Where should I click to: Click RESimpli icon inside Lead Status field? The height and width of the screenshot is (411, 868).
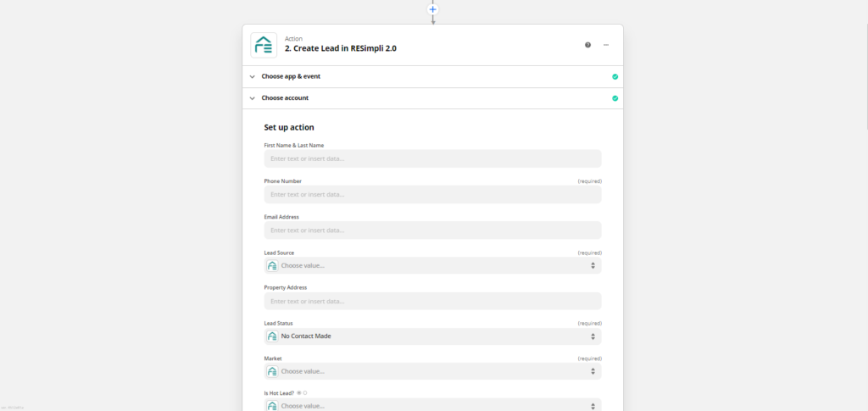click(272, 336)
